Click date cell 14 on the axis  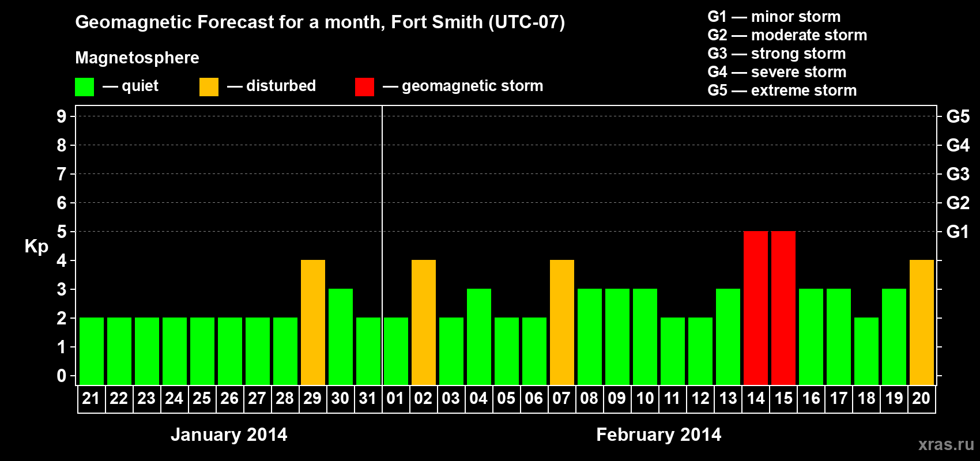coord(756,399)
